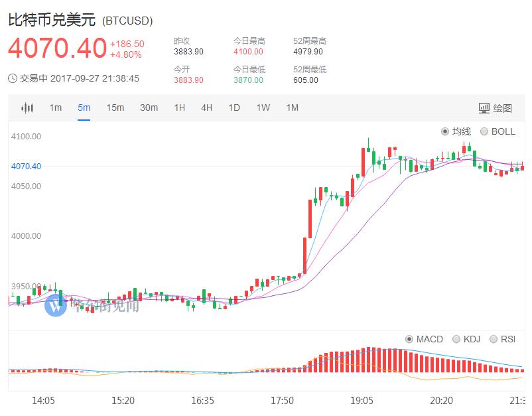The image size is (532, 416).
Task: Select the 30m interval
Action: (x=149, y=107)
